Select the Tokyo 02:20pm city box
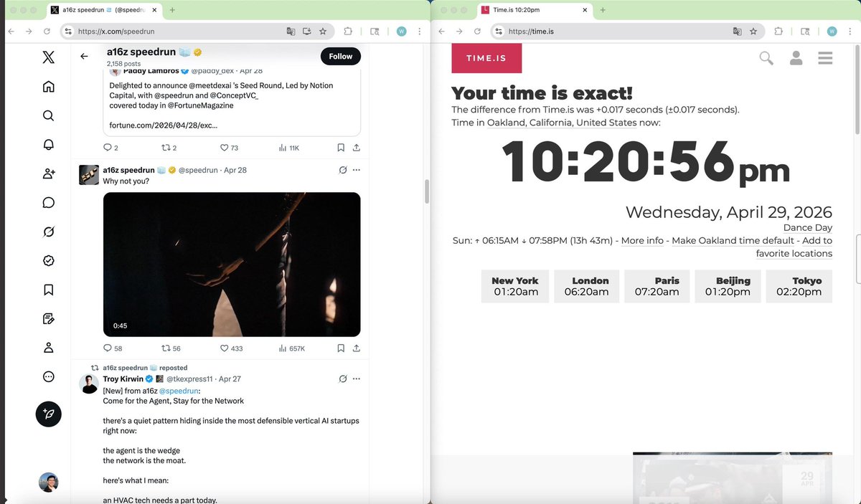 (x=799, y=286)
